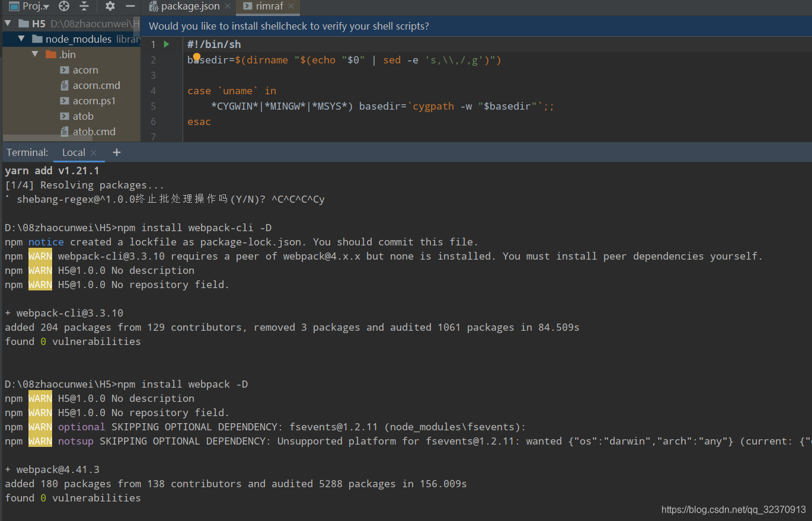Click the locate/scroll-from-source target icon
Screen dimensions: 812x521
64,7
